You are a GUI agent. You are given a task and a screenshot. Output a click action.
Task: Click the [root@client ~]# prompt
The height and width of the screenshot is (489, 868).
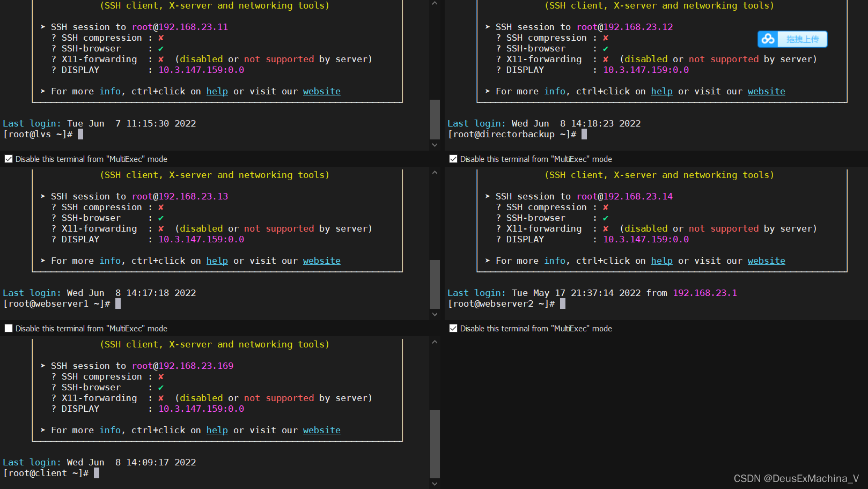(46, 473)
